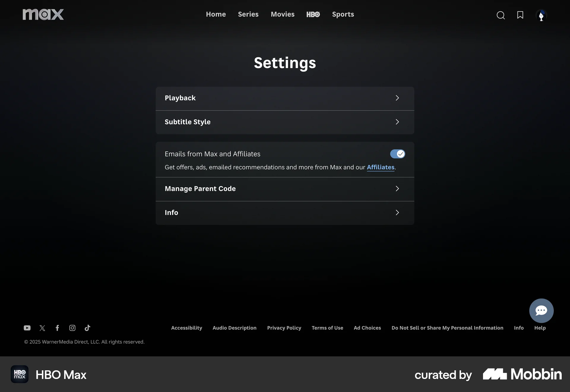Open Max's Facebook page
The image size is (570, 392).
point(57,328)
